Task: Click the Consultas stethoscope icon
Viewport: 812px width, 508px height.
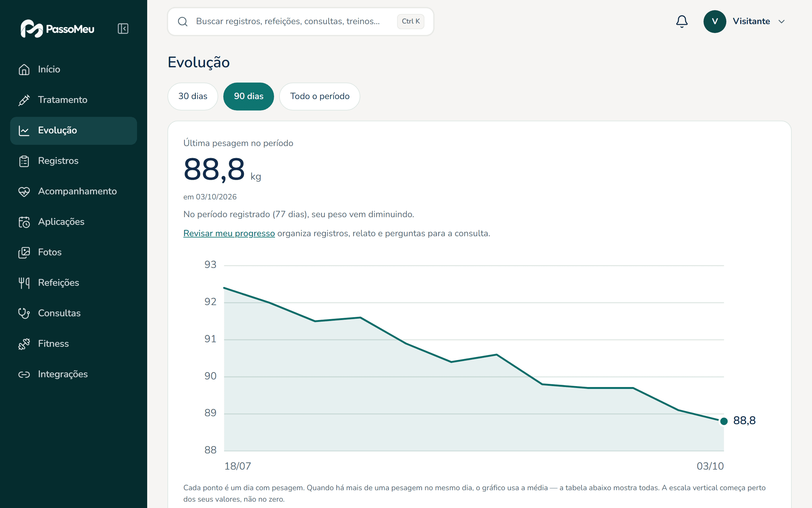Action: click(x=24, y=313)
